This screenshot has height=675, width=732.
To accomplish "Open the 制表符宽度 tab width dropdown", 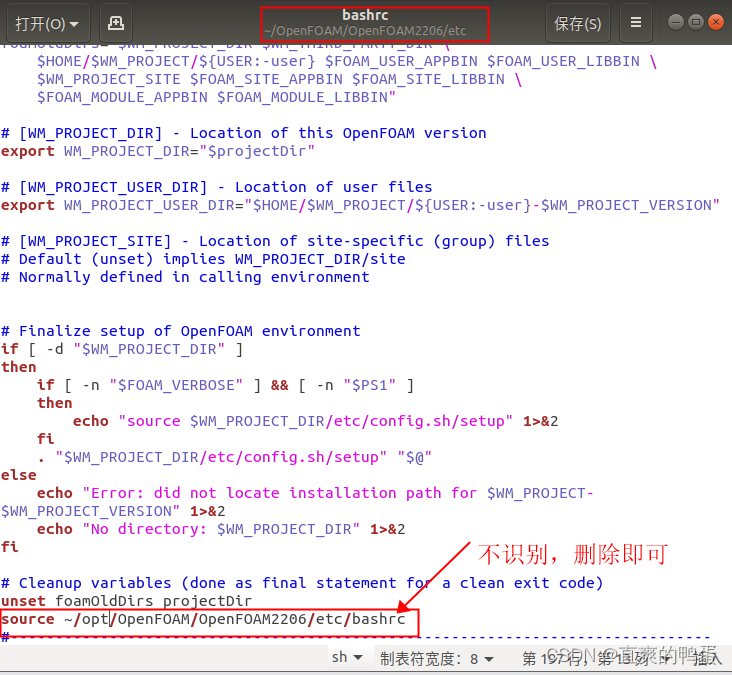I will tap(436, 659).
